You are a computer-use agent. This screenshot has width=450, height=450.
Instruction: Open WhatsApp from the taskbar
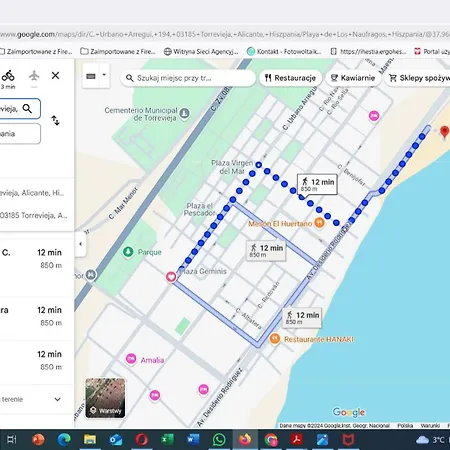(x=219, y=439)
